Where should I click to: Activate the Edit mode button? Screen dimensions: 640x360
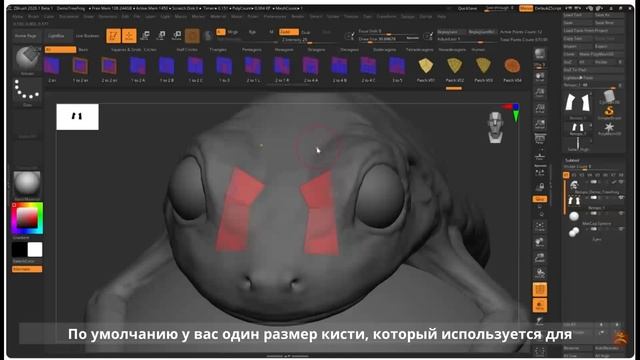[x=113, y=36]
